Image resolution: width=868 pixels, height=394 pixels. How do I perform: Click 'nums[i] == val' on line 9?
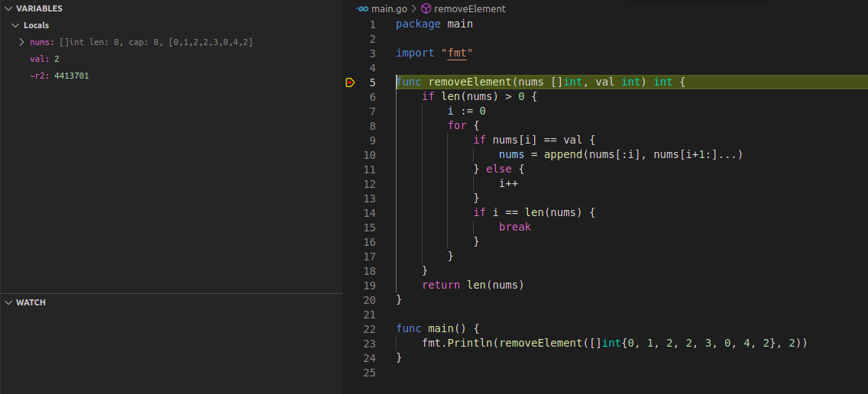tap(537, 140)
